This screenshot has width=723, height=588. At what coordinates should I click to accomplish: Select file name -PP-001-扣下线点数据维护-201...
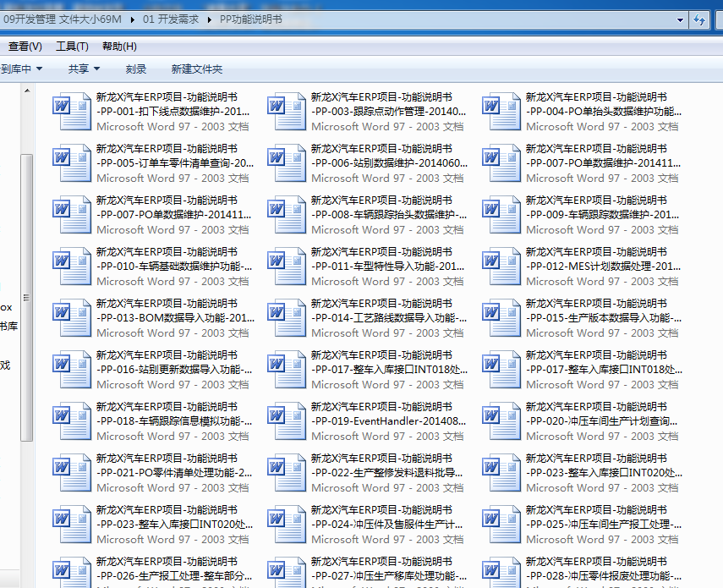pyautogui.click(x=173, y=112)
